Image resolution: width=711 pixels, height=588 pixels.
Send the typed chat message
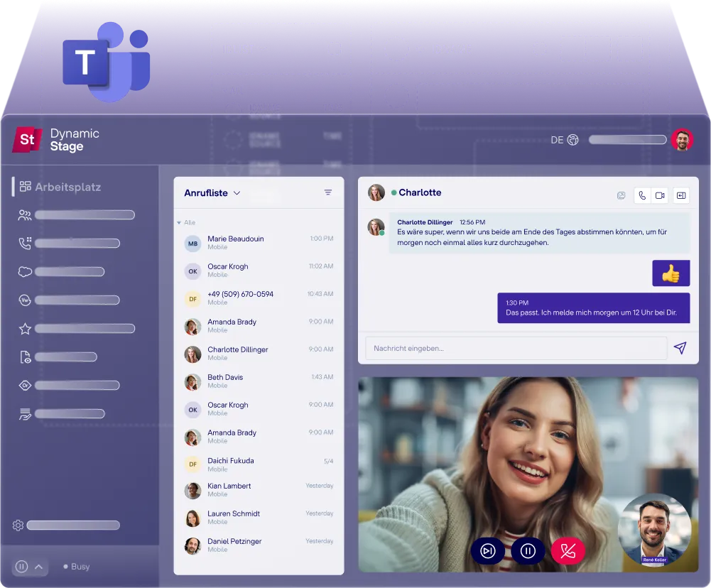(x=680, y=348)
